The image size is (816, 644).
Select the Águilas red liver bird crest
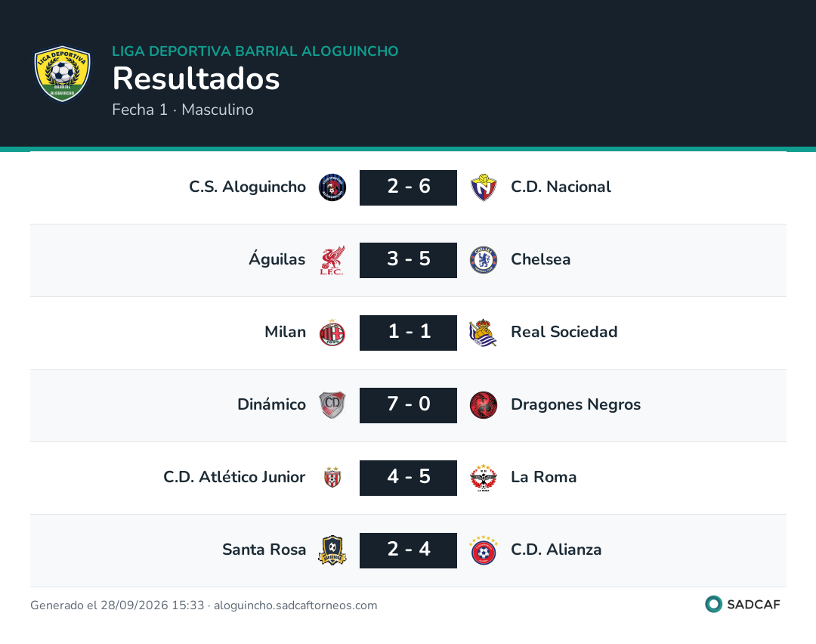(x=332, y=260)
